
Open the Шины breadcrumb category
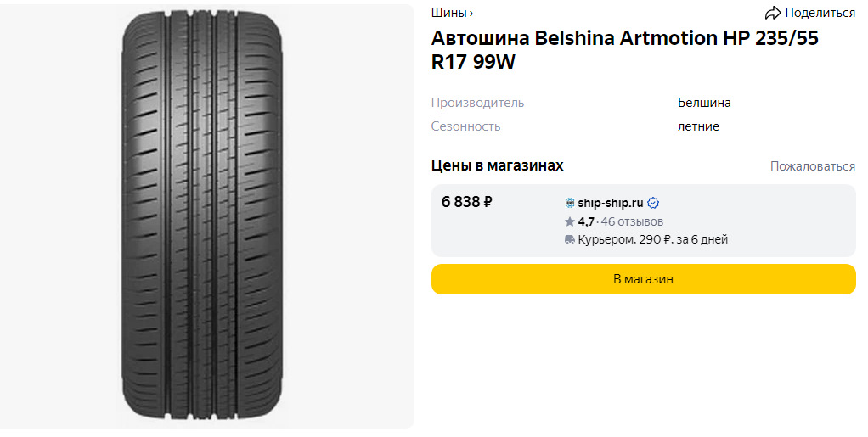point(448,13)
